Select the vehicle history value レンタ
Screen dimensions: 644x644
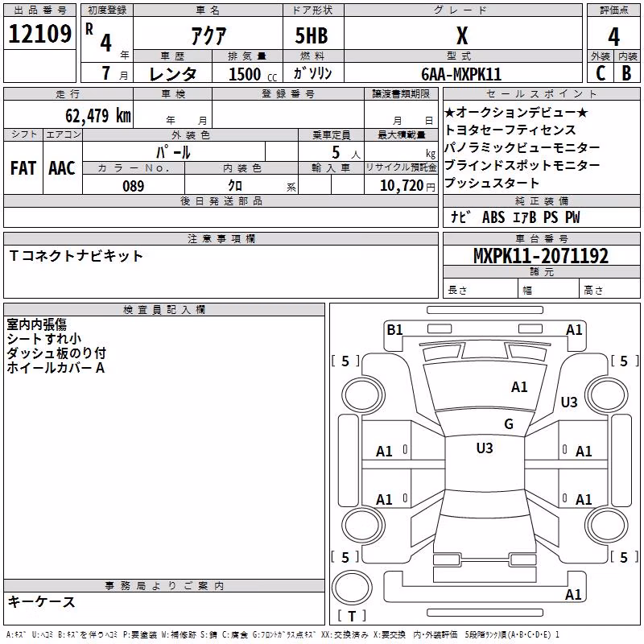172,74
